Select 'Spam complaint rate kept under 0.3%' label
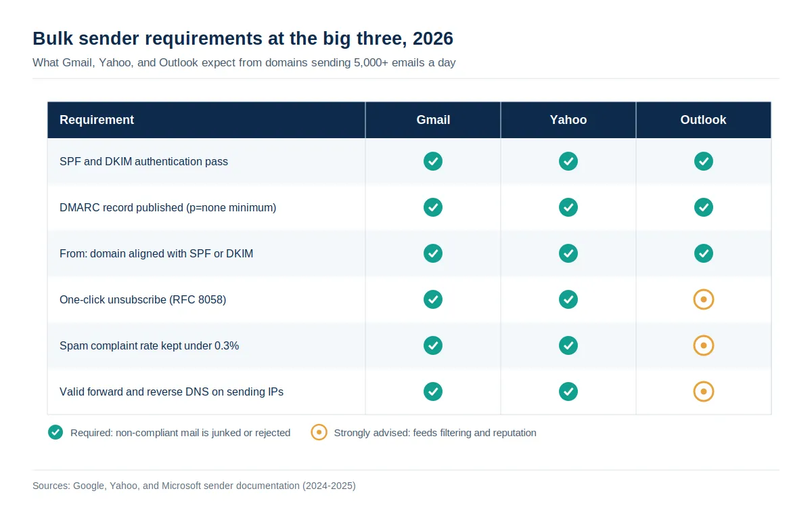Screen dimensions: 812x508 (149, 345)
